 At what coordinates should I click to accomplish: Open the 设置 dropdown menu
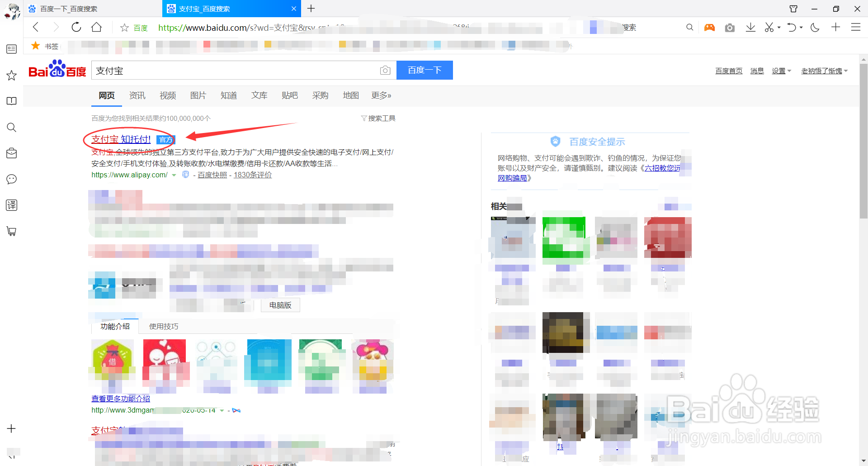781,71
